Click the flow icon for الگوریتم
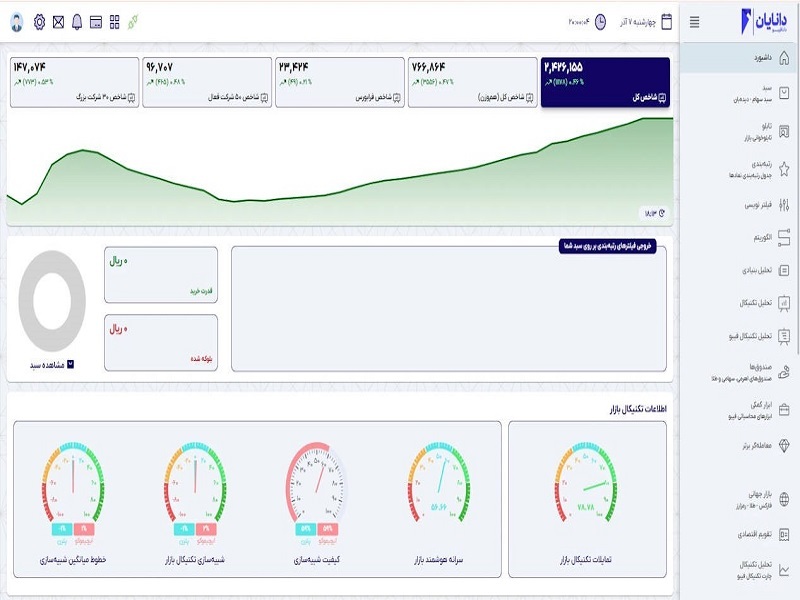The width and height of the screenshot is (800, 600). point(784,238)
